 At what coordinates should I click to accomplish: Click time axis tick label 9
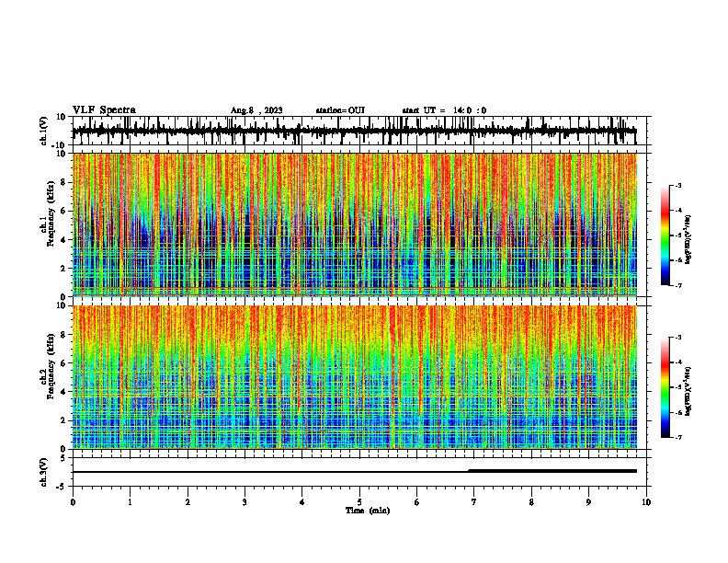[588, 502]
